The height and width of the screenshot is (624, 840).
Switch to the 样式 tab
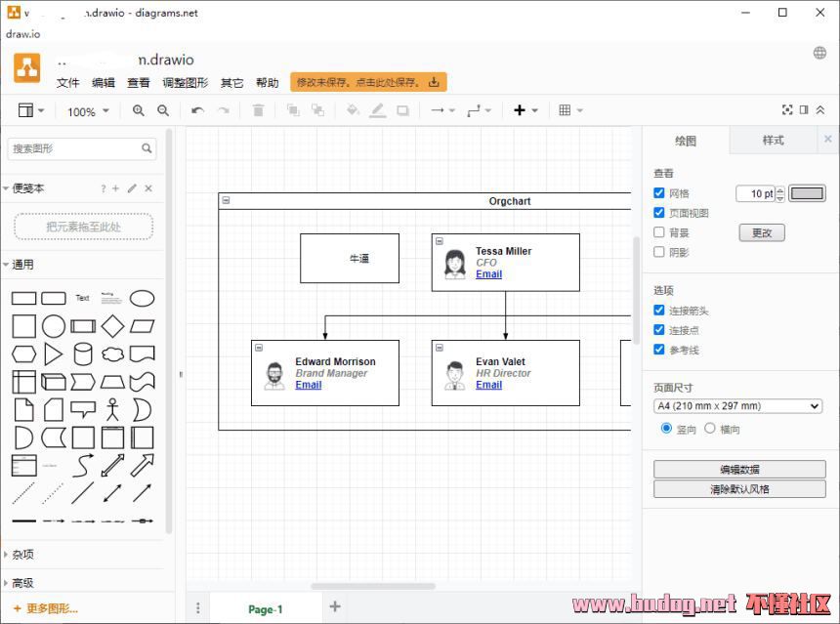(773, 141)
